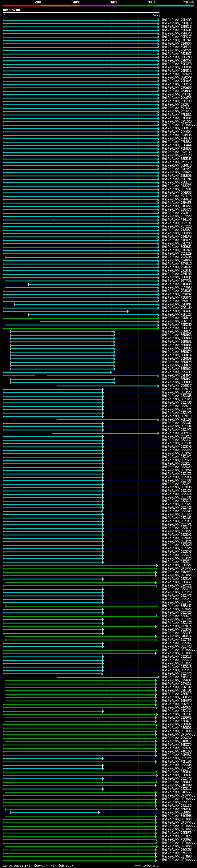The height and width of the screenshot is (868, 197).
Task: Click the UniRef100_B5WR37 label
Action: (177, 809)
